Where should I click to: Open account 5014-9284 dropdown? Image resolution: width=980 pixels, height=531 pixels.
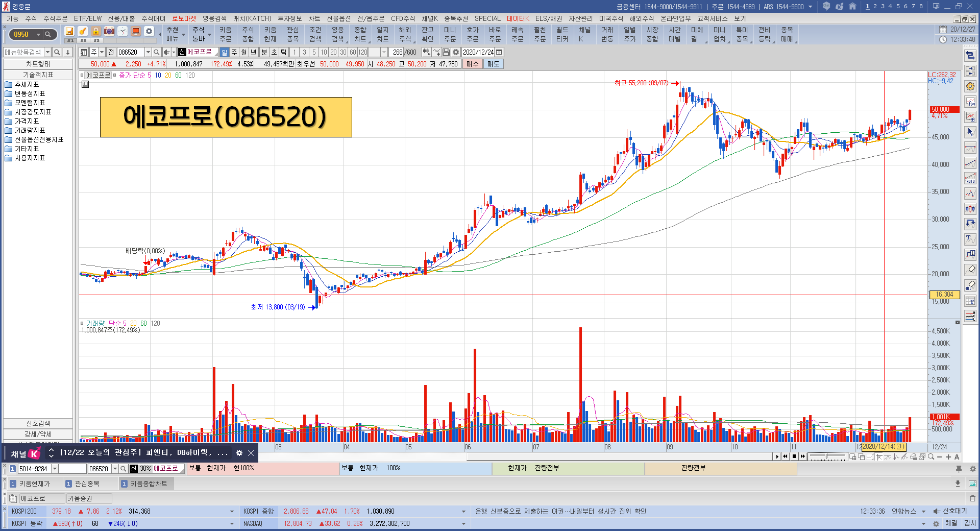pyautogui.click(x=55, y=469)
